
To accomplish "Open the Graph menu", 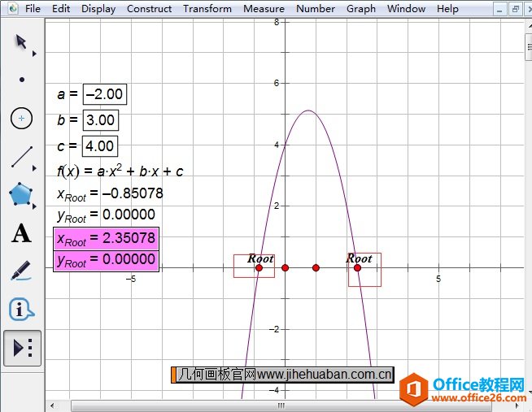I will (361, 8).
